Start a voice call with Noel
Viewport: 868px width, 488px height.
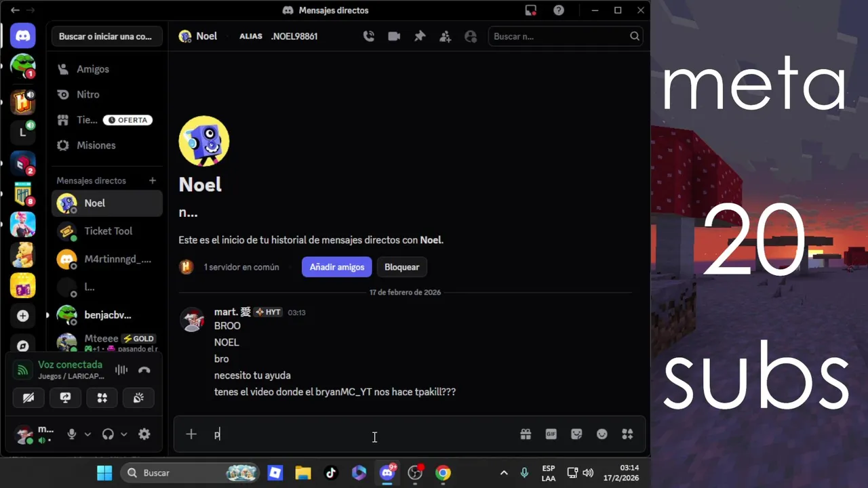(369, 37)
